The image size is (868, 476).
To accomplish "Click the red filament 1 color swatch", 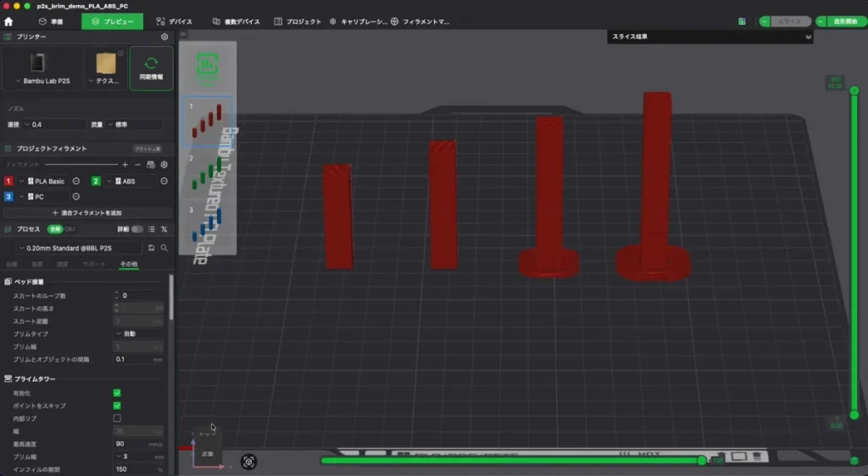I will [x=8, y=182].
